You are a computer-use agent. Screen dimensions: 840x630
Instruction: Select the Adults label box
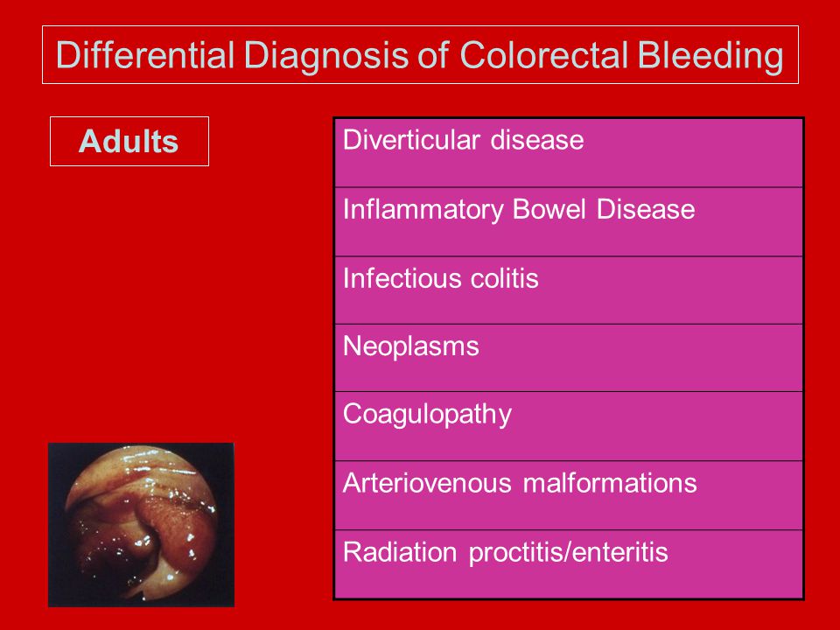(x=129, y=142)
